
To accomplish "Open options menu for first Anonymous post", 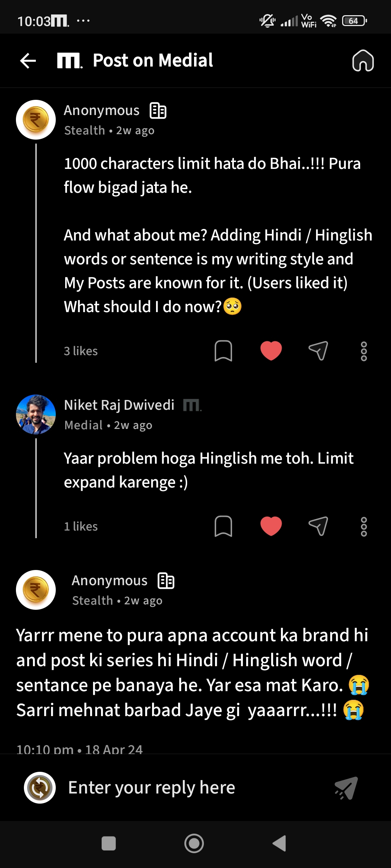I will click(x=364, y=351).
